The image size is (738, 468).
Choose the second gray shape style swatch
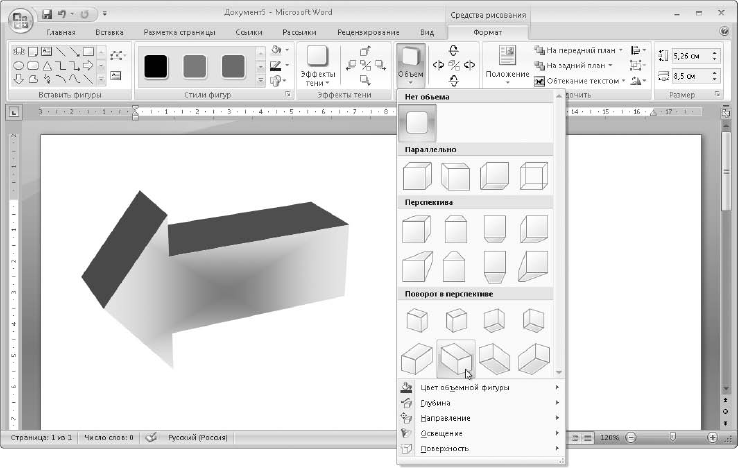tap(194, 66)
